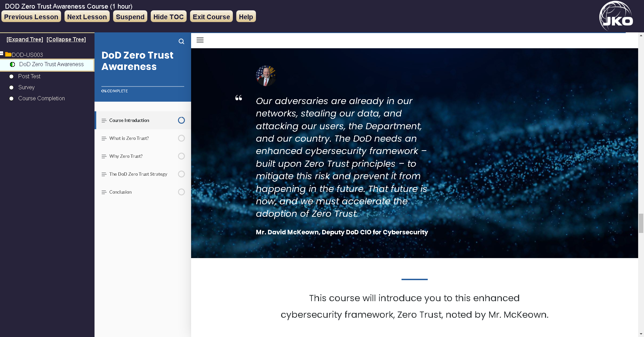This screenshot has width=644, height=337.
Task: Open the search in the course sidebar
Action: point(182,41)
